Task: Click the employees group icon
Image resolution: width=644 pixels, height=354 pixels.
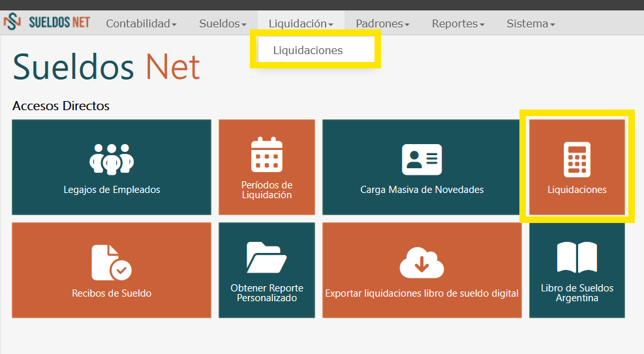Action: [112, 159]
